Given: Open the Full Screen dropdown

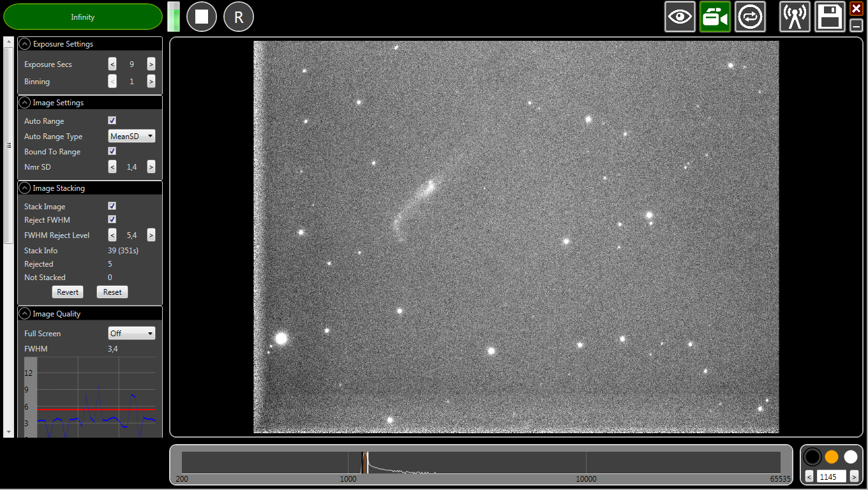Looking at the screenshot, I should point(131,334).
